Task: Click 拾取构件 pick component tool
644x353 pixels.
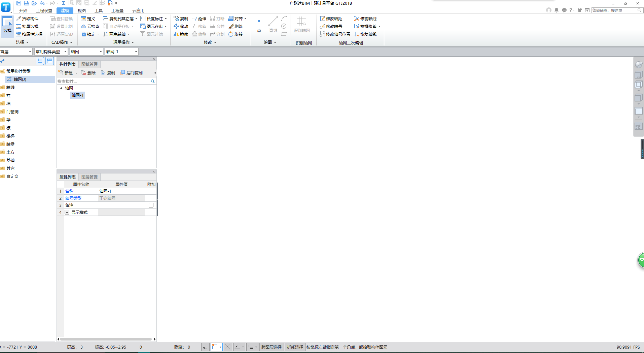Action: 28,19
